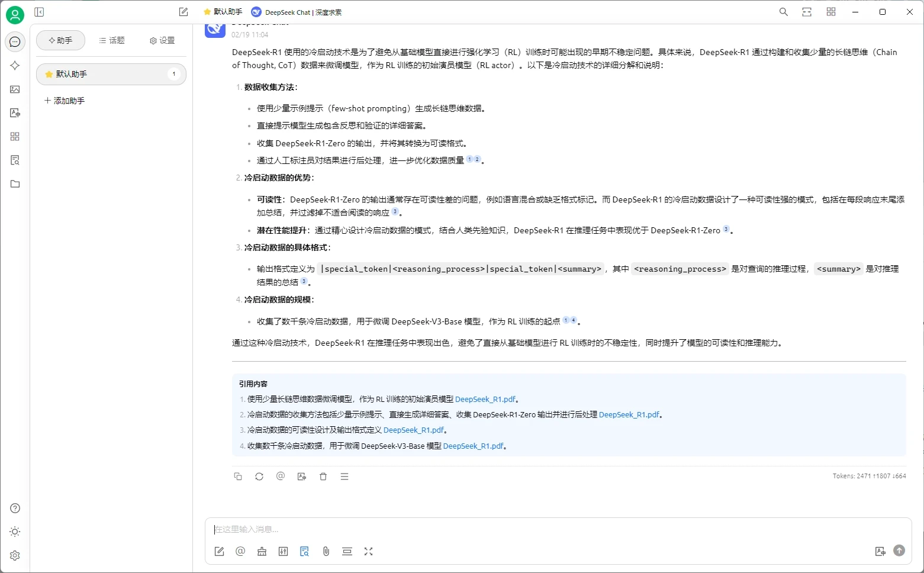Open chat parameter sliders icon
The image size is (924, 573).
283,551
